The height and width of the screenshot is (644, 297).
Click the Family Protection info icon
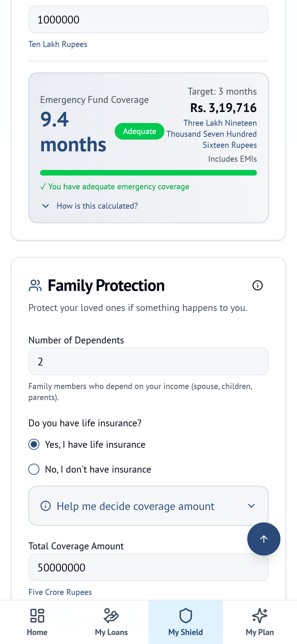[x=258, y=285]
